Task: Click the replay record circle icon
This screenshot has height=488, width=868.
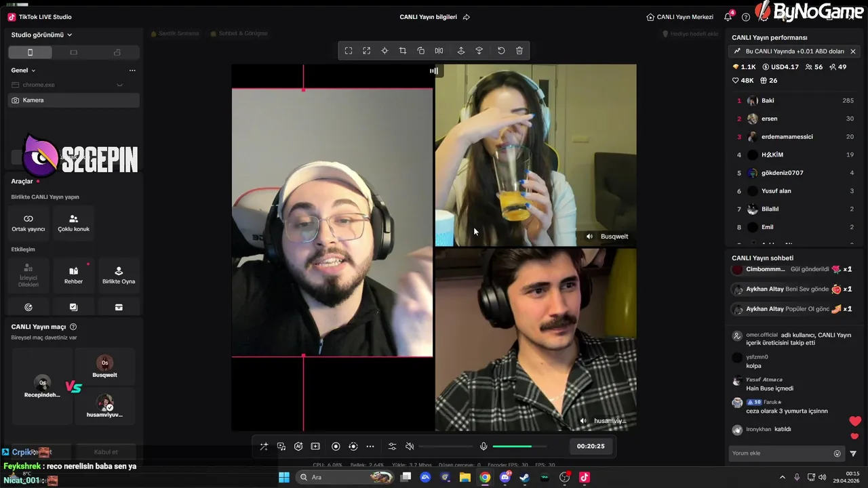Action: (353, 447)
